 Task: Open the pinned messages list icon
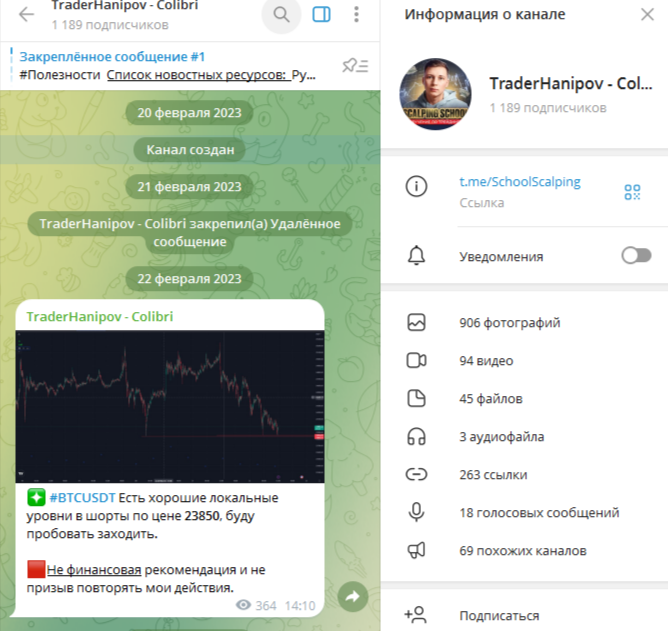(x=355, y=66)
